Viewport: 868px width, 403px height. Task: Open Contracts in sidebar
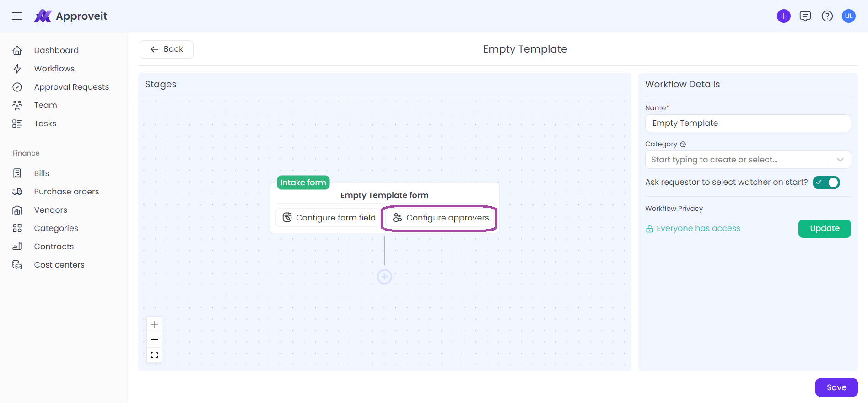54,247
